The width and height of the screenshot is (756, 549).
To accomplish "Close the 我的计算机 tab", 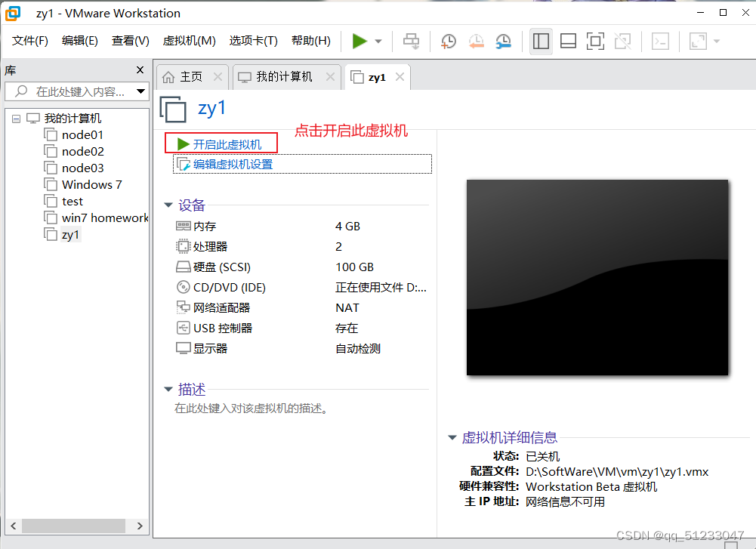I will click(330, 76).
